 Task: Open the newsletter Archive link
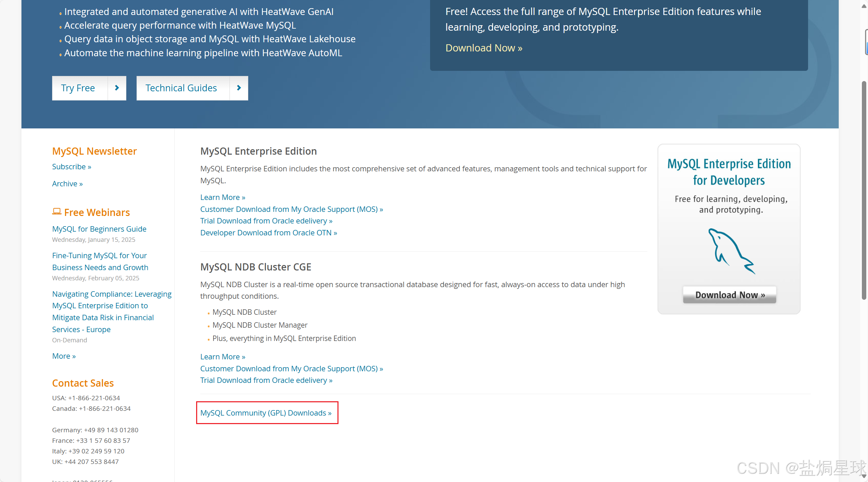67,184
